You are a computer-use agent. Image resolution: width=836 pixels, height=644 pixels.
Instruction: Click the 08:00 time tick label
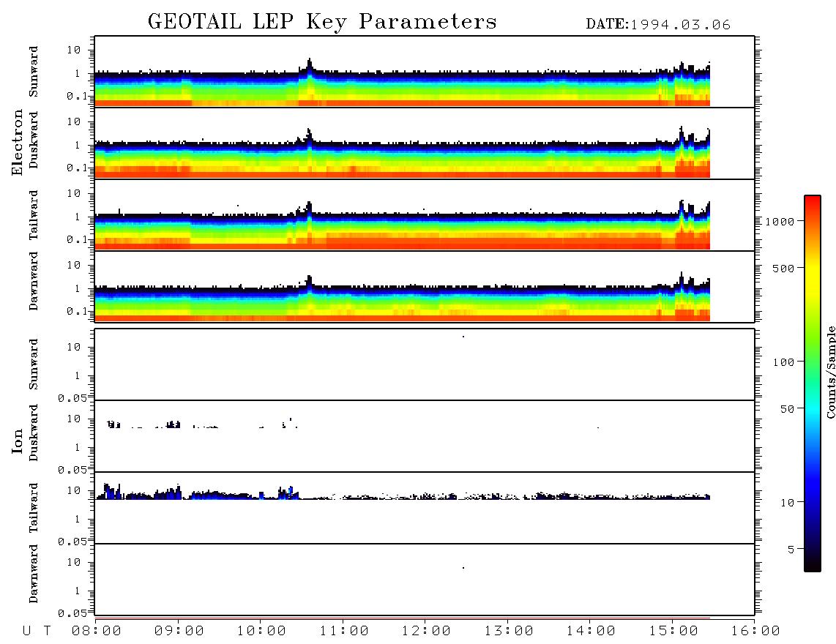(96, 632)
